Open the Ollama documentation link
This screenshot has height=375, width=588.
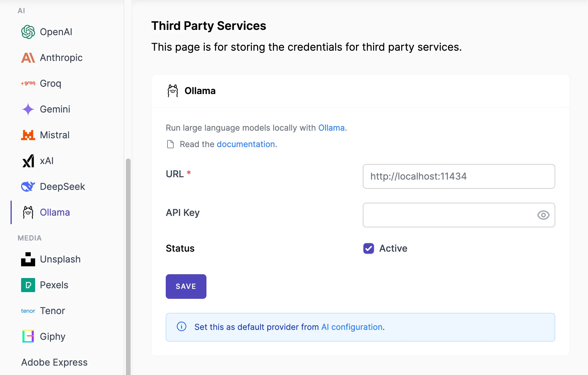point(246,144)
